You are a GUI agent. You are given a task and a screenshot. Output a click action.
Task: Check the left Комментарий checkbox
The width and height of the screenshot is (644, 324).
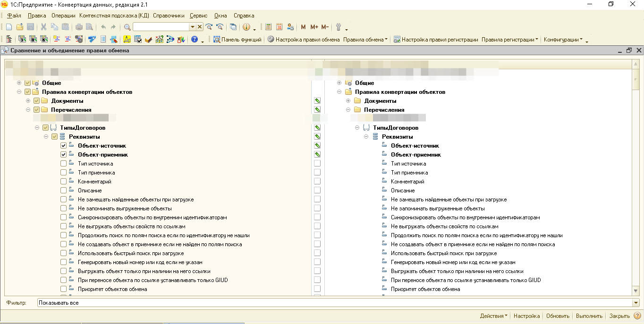click(x=63, y=182)
